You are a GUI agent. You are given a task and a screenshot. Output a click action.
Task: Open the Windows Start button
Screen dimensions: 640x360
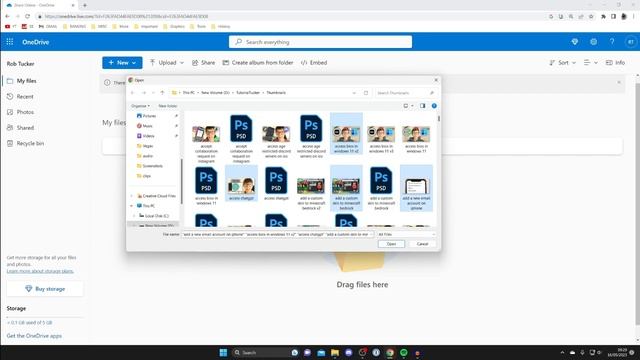223,352
